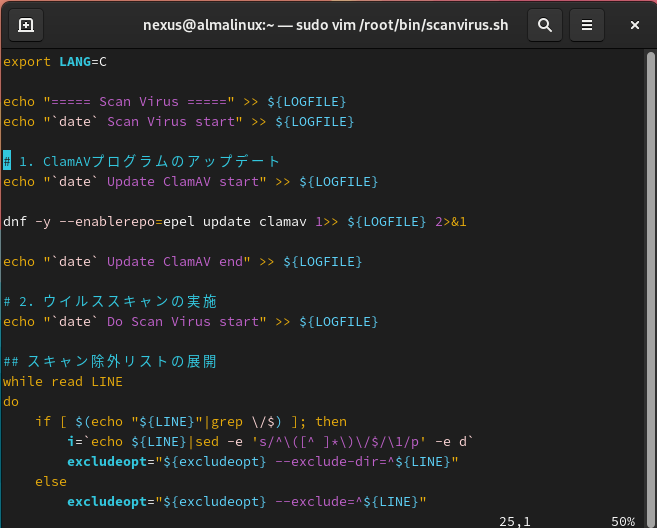Viewport: 657px width, 528px height.
Task: Click the '===== Scan Virus =====' echo line
Action: (176, 102)
